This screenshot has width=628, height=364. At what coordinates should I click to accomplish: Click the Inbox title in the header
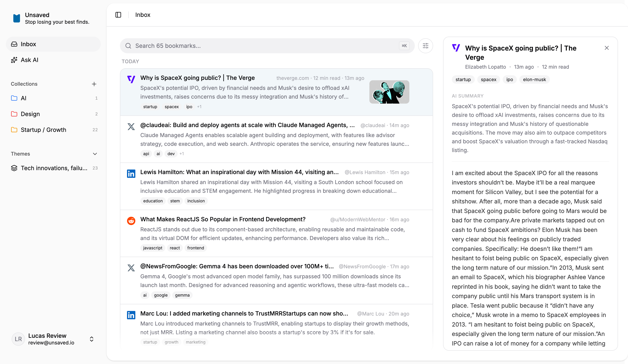143,15
